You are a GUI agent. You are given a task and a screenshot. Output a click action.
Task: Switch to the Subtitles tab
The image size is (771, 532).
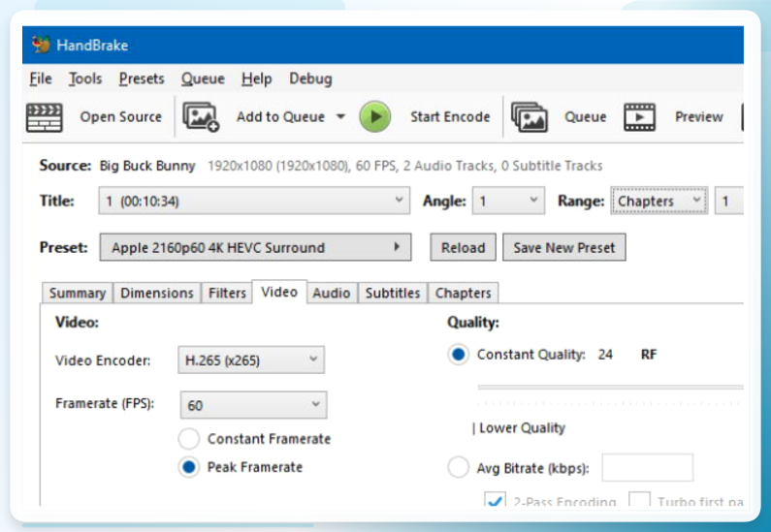[393, 293]
